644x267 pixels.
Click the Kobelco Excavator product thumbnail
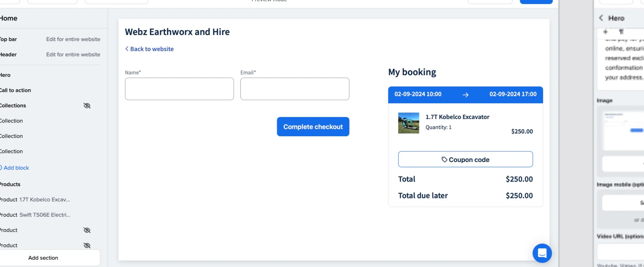[x=408, y=123]
